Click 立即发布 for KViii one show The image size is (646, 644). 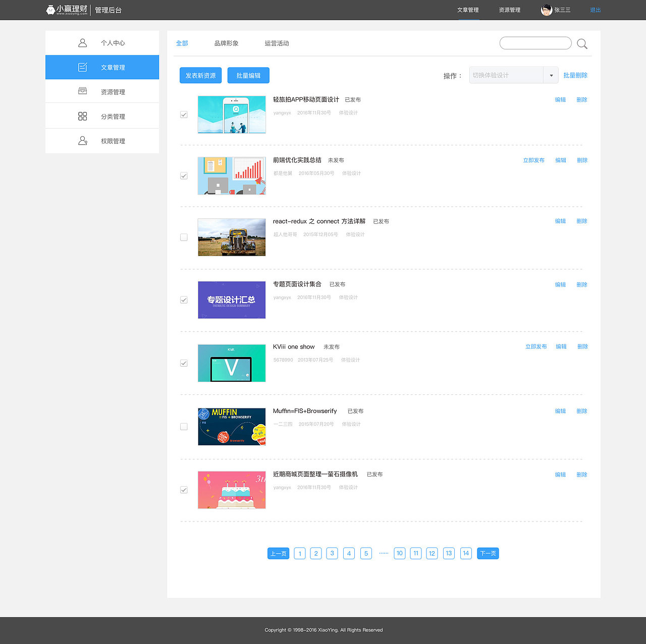(x=536, y=346)
